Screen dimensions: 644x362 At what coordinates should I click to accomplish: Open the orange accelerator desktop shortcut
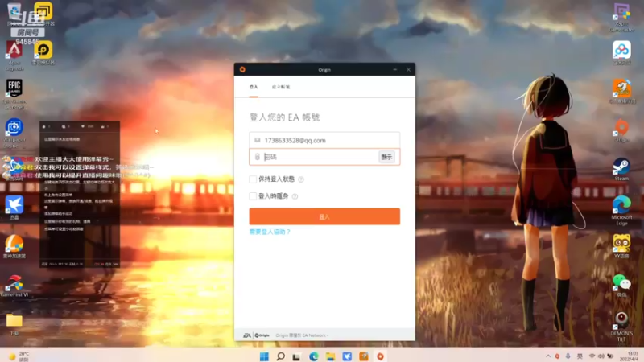[14, 246]
